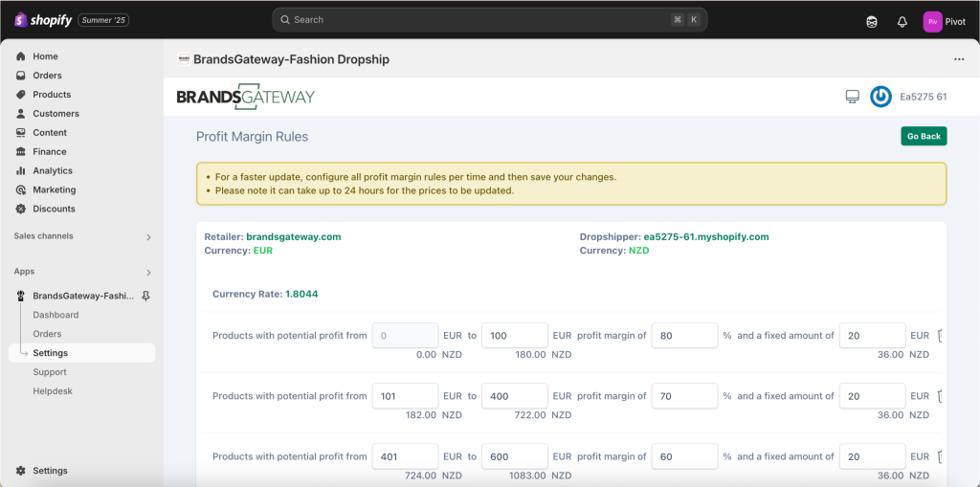This screenshot has height=487, width=980.
Task: Click the Products tag icon
Action: pos(21,95)
